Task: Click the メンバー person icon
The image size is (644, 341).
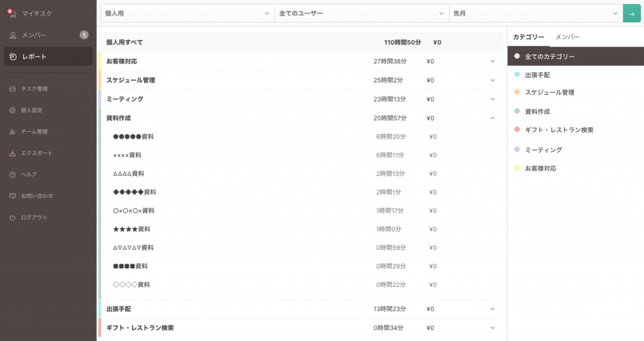Action: [x=13, y=35]
